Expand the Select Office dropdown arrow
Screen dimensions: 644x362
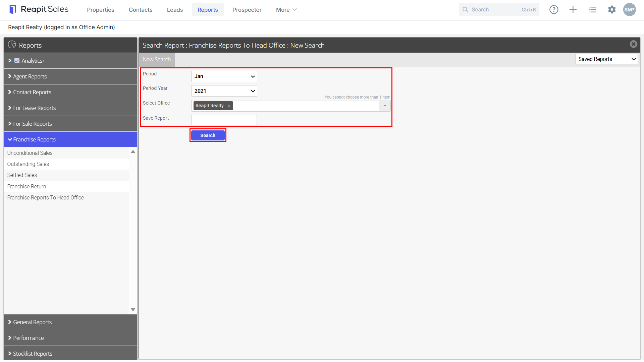[385, 106]
